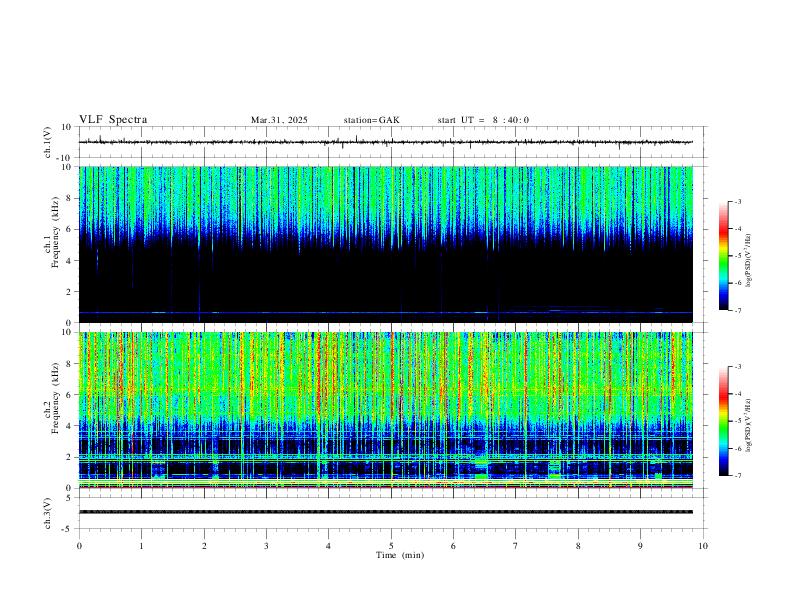Click the time axis tick label '5'
The height and width of the screenshot is (612, 792).
pos(391,546)
